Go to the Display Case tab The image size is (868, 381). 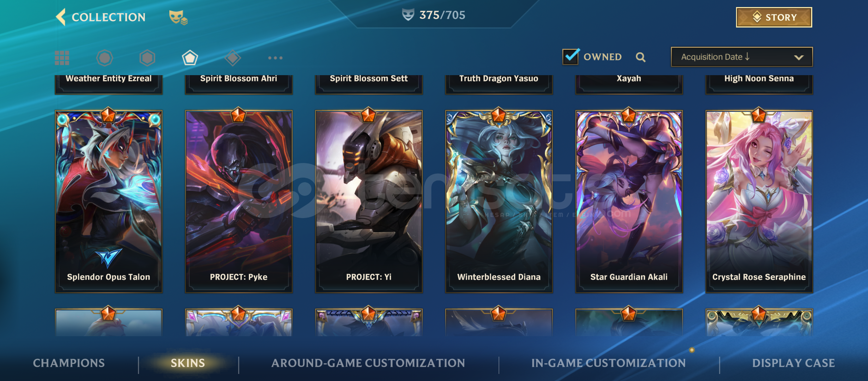[x=794, y=363]
